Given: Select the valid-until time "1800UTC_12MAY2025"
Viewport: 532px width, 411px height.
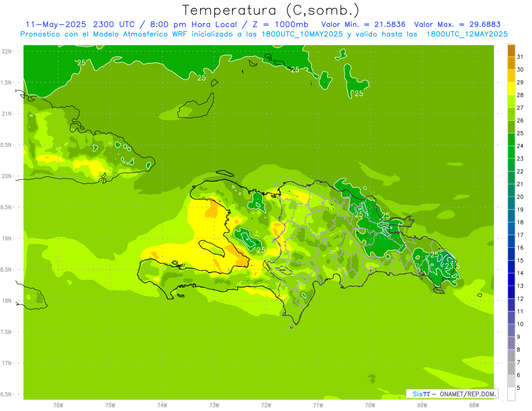Looking at the screenshot, I should click(x=467, y=34).
